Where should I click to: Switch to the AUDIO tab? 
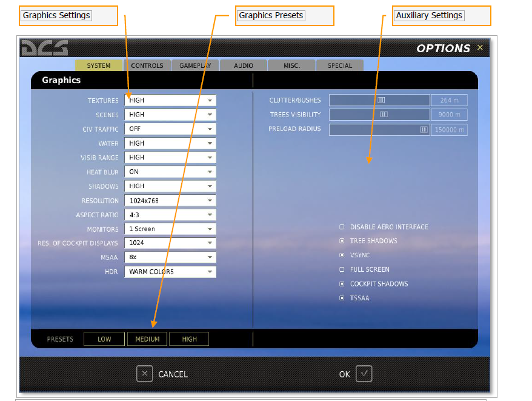pyautogui.click(x=243, y=66)
